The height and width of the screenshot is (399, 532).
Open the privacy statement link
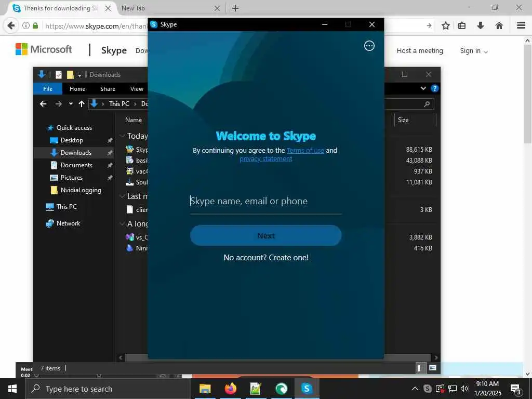click(x=265, y=159)
